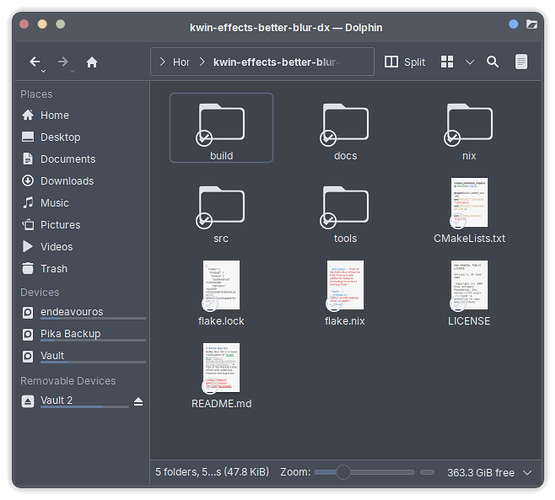Toggle checkmark emblem on flake.lock
555x500 pixels.
(x=210, y=303)
